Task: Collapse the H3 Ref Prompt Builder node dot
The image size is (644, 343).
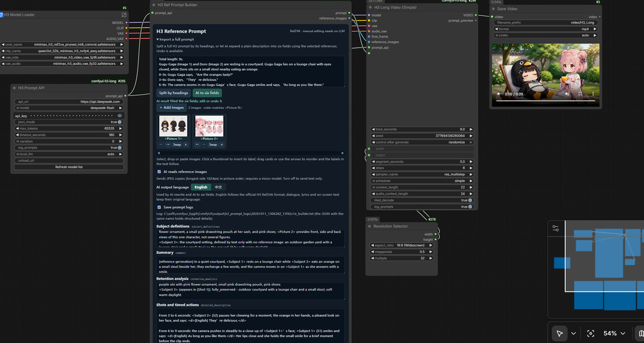Action: pos(155,5)
